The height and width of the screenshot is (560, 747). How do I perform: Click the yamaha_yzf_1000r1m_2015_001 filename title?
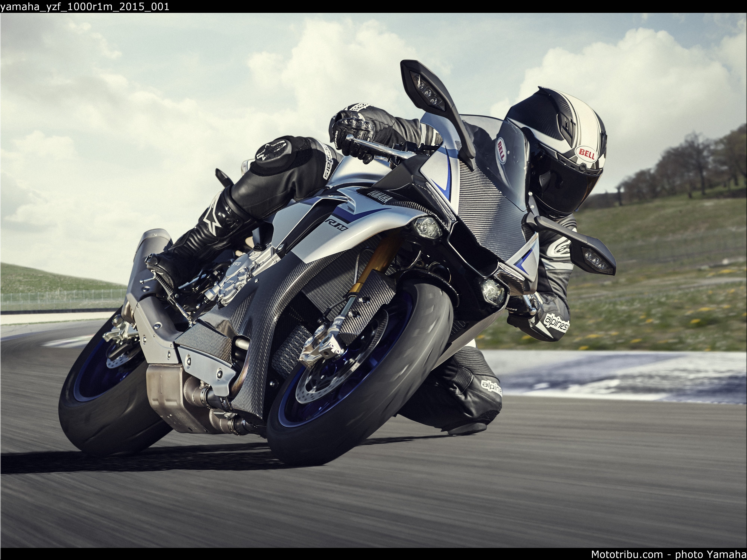point(85,6)
